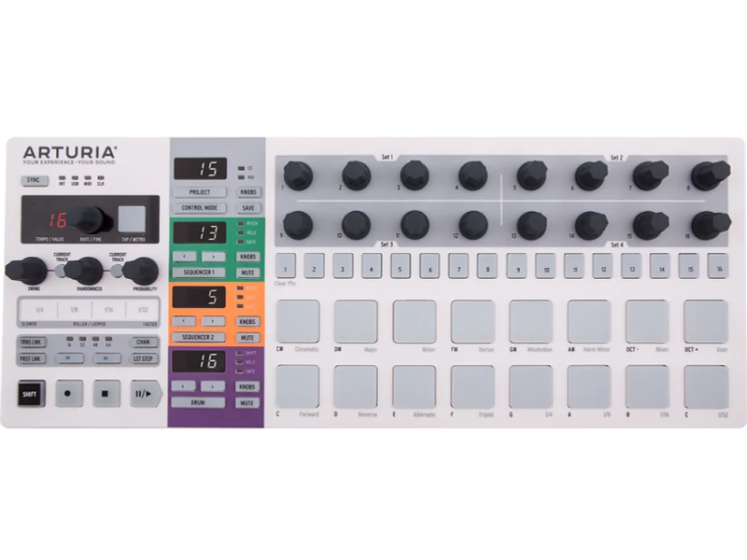
Task: Click Sequencer 2 previous pattern arrow
Action: [184, 321]
